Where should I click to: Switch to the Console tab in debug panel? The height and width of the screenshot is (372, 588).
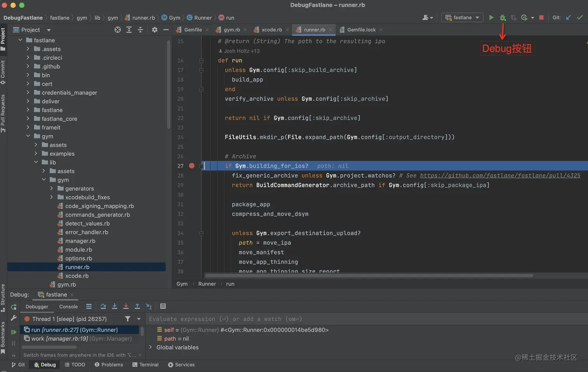pyautogui.click(x=68, y=306)
